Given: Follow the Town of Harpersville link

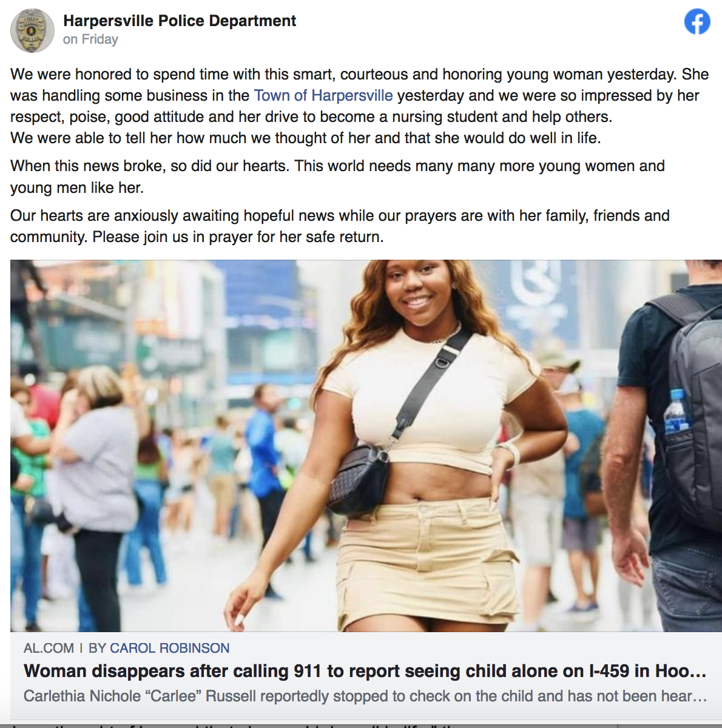Looking at the screenshot, I should pyautogui.click(x=323, y=95).
